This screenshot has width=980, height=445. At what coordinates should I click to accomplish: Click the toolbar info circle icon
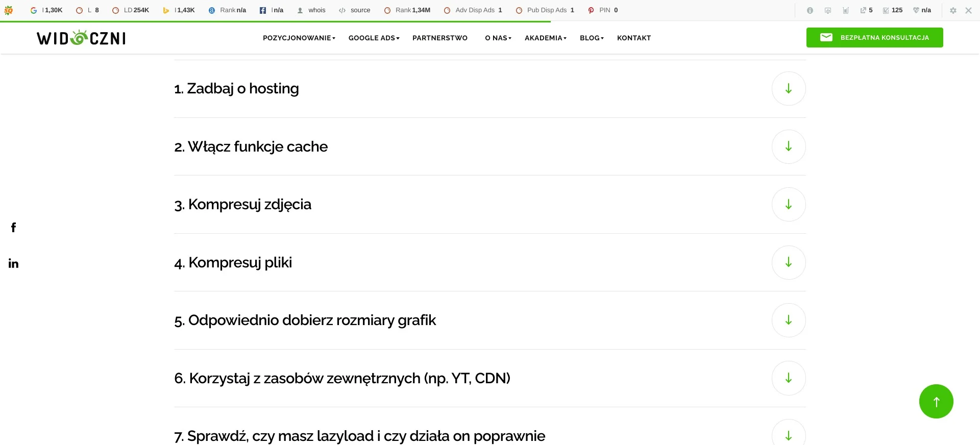(810, 10)
